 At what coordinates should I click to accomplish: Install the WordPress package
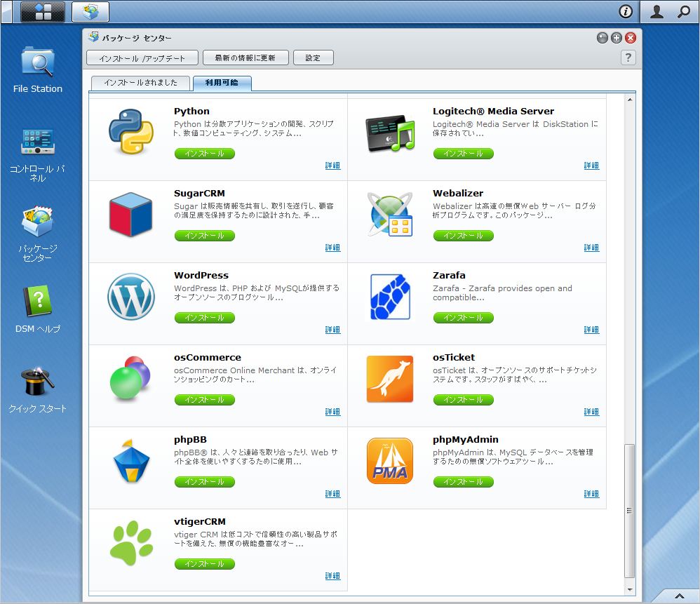click(205, 318)
